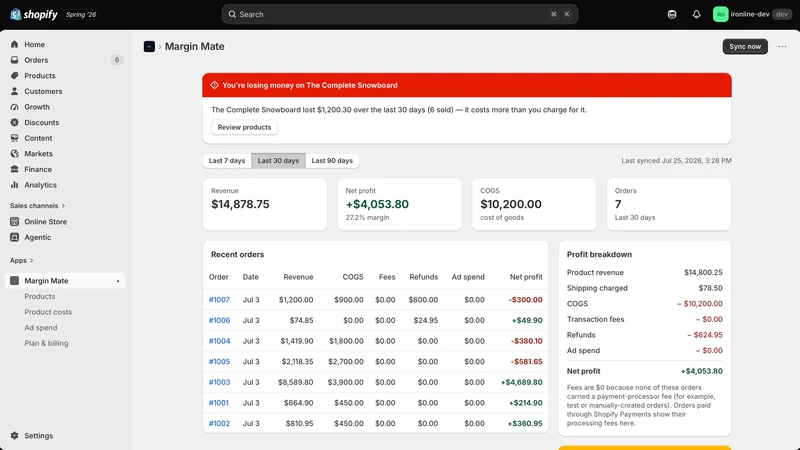The image size is (800, 450).
Task: Open Plan & billing subpage
Action: [46, 343]
